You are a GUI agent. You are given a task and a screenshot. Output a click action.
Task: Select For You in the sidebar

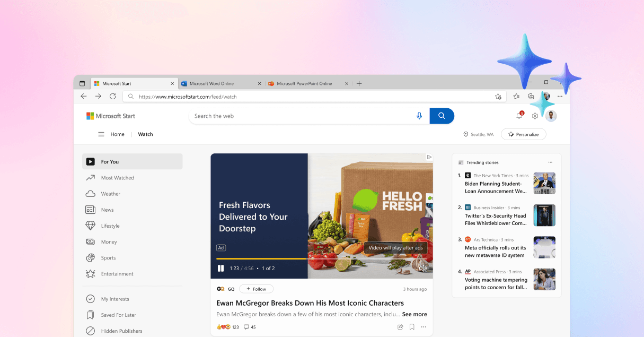tap(133, 162)
